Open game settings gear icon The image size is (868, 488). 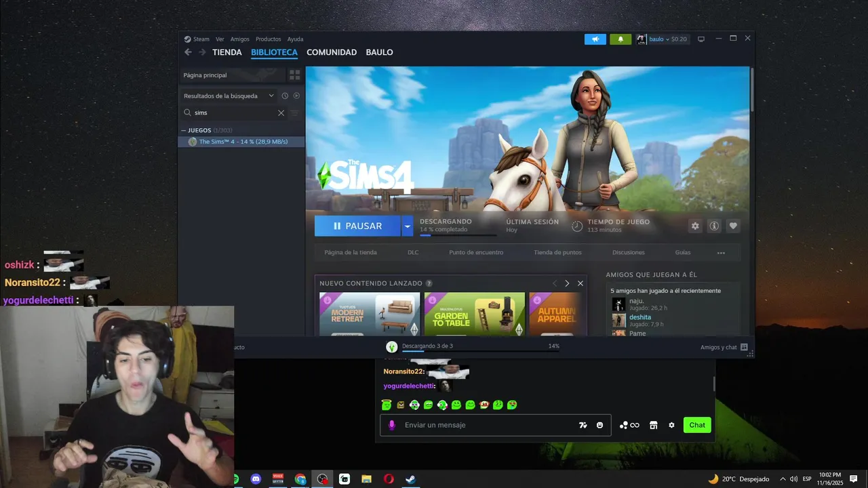coord(695,226)
